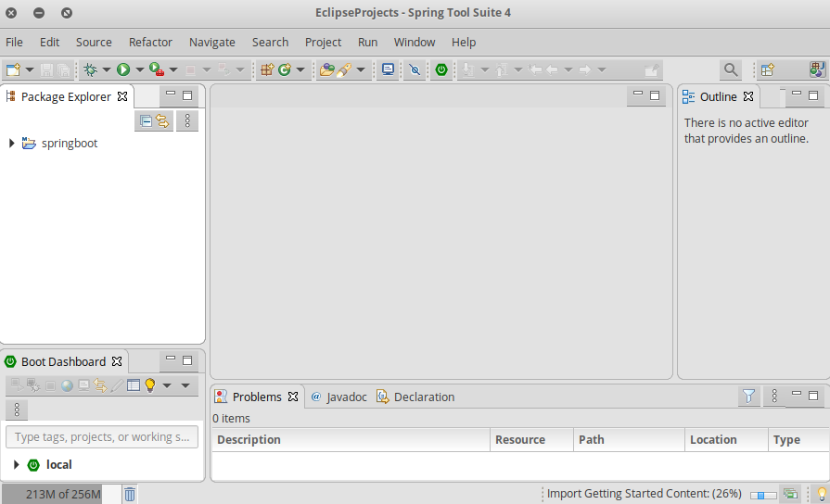
Task: Click the Boot Dashboard toolbar power icon
Action: click(x=442, y=69)
